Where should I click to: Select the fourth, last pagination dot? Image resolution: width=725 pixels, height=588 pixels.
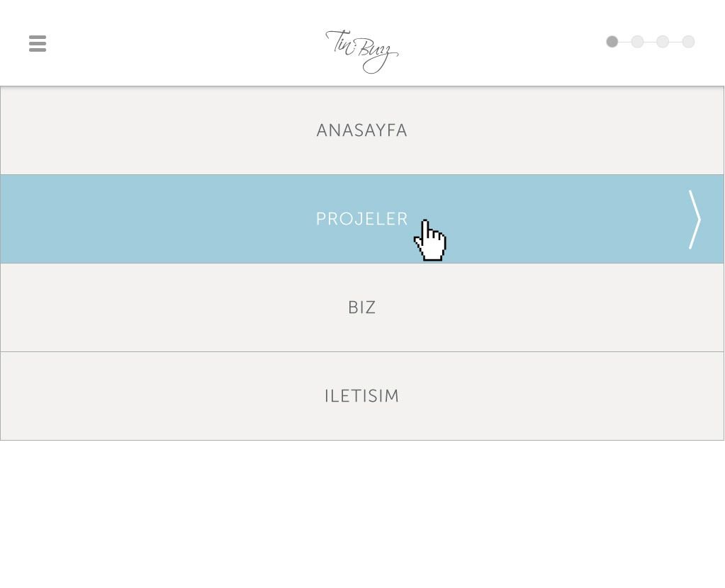pos(688,42)
